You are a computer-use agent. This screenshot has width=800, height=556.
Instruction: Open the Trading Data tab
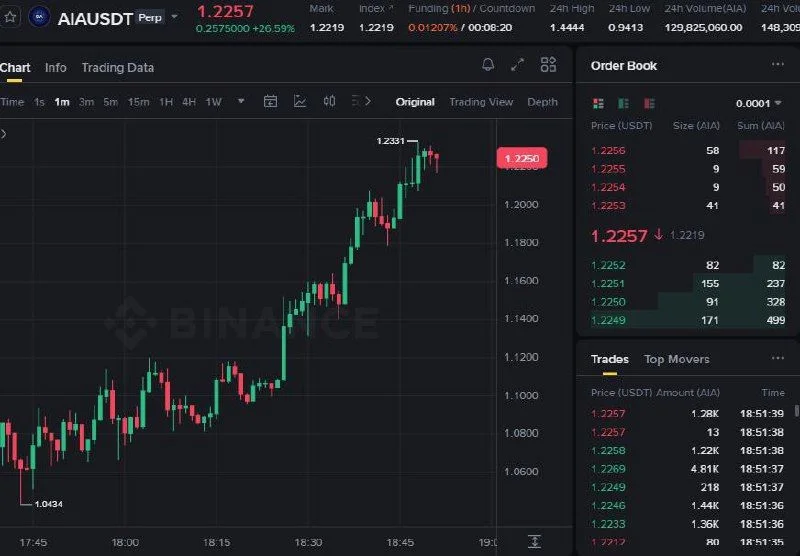pos(118,67)
